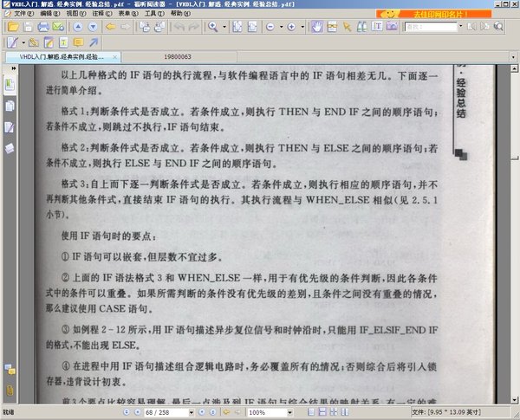The height and width of the screenshot is (420, 520).
Task: Go to the first page in the status bar
Action: [127, 412]
